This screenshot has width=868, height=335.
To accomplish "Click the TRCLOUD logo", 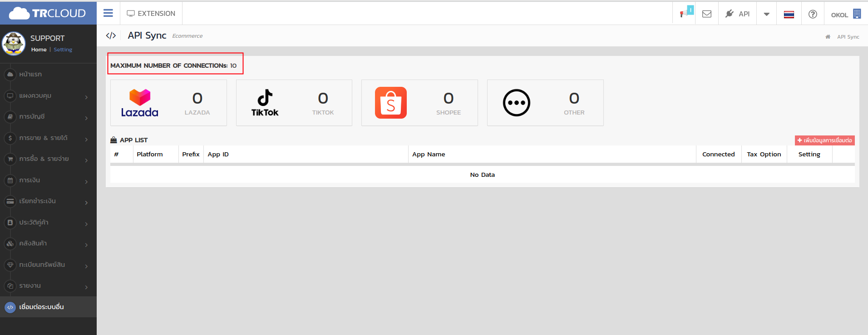I will coord(48,13).
